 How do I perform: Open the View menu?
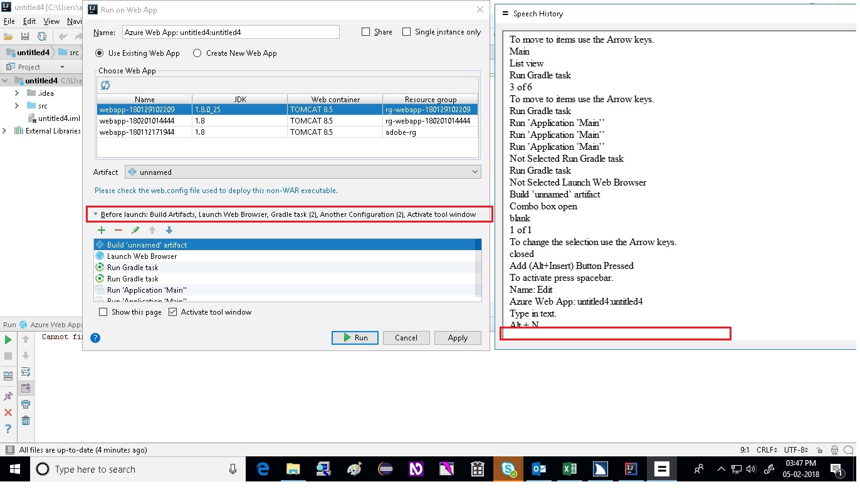(51, 21)
